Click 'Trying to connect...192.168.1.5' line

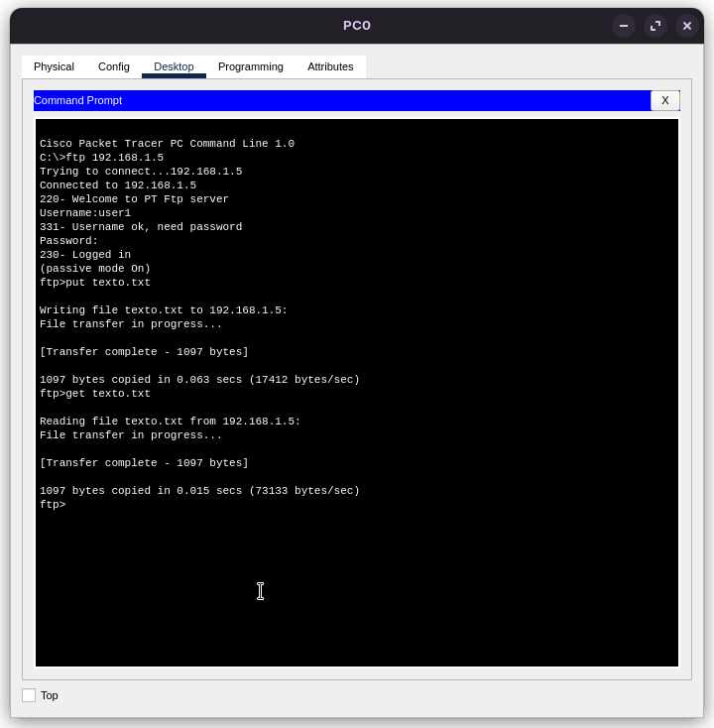tap(141, 172)
